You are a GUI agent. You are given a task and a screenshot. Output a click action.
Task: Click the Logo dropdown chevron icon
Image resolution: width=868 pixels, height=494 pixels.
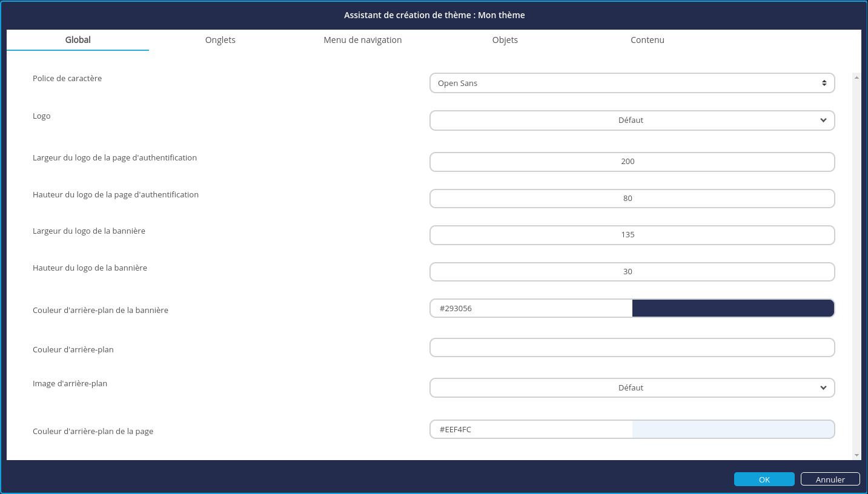823,120
